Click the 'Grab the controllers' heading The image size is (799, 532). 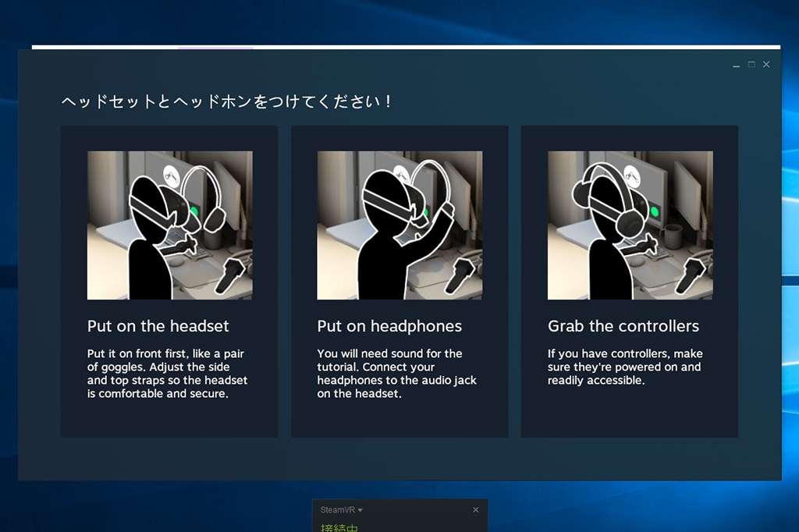[x=623, y=326]
